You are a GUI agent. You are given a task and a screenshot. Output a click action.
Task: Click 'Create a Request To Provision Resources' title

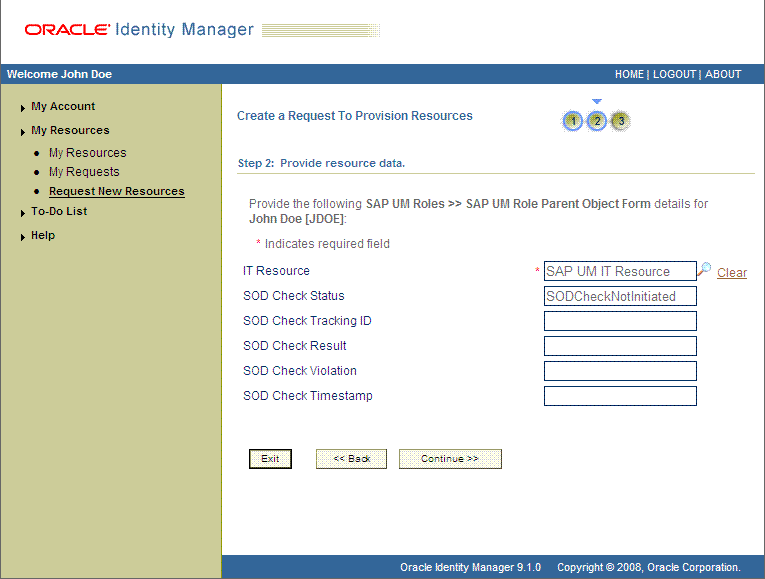coord(355,116)
